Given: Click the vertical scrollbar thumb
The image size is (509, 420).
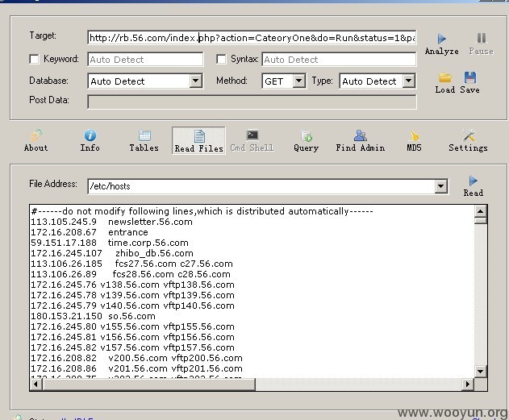Looking at the screenshot, I should pyautogui.click(x=481, y=221).
